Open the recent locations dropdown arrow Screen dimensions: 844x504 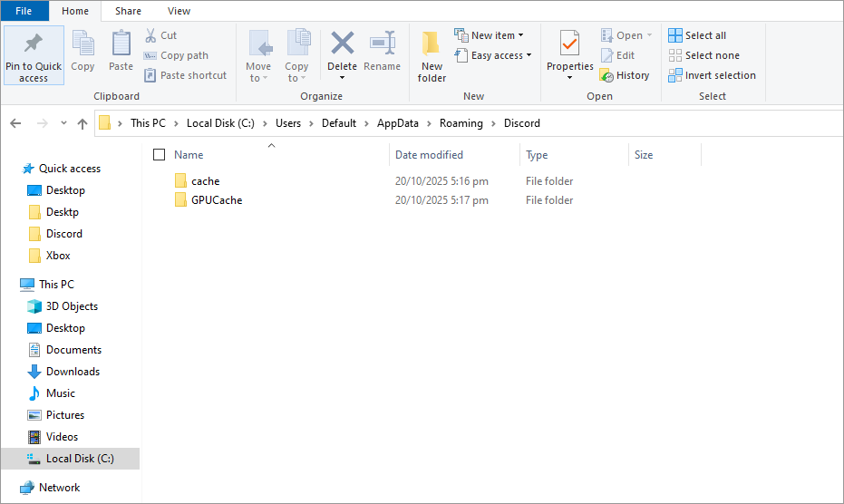(x=63, y=123)
